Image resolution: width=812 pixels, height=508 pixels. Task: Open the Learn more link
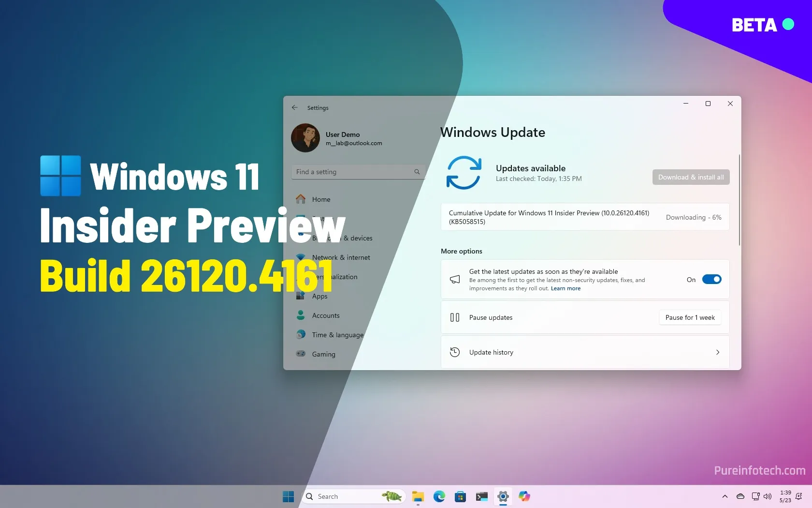565,288
